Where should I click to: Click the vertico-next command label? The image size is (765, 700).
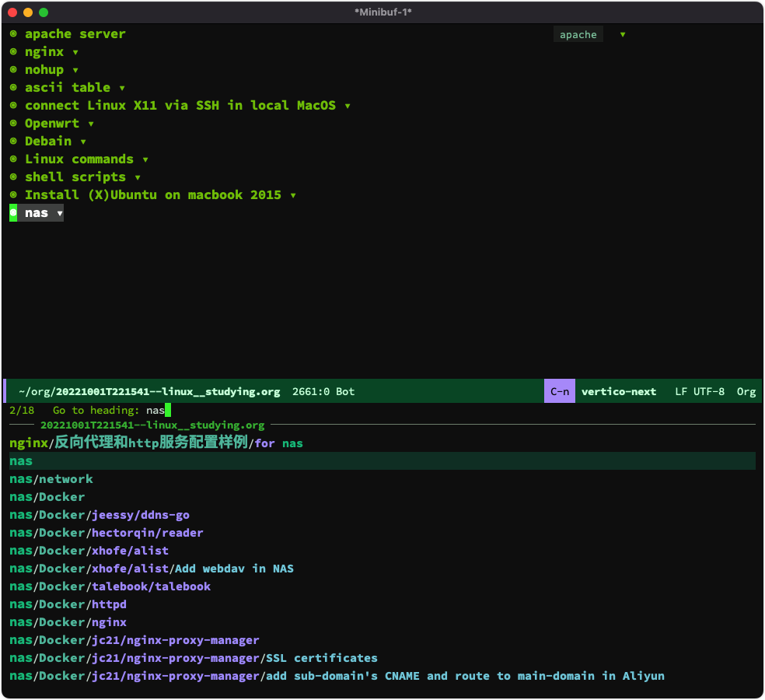(x=619, y=391)
